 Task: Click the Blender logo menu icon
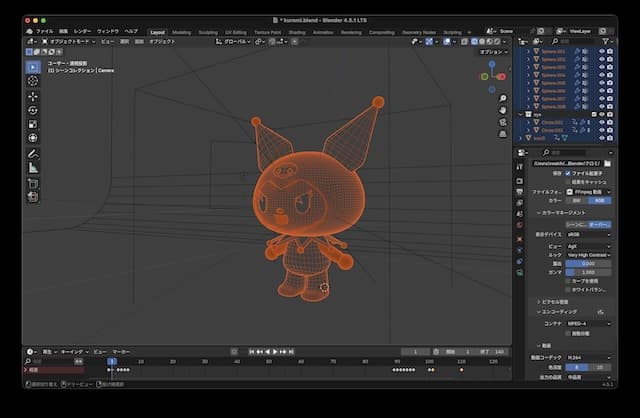click(x=29, y=31)
